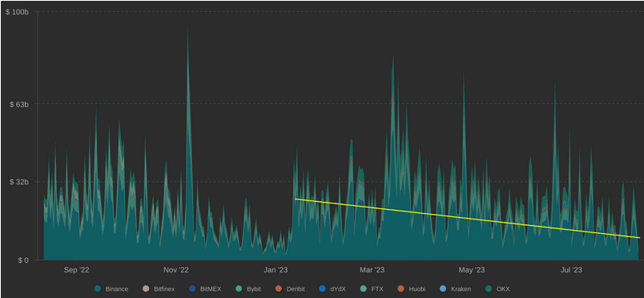Toggle the Bitfinex legend color dot
The height and width of the screenshot is (298, 644).
(x=146, y=289)
